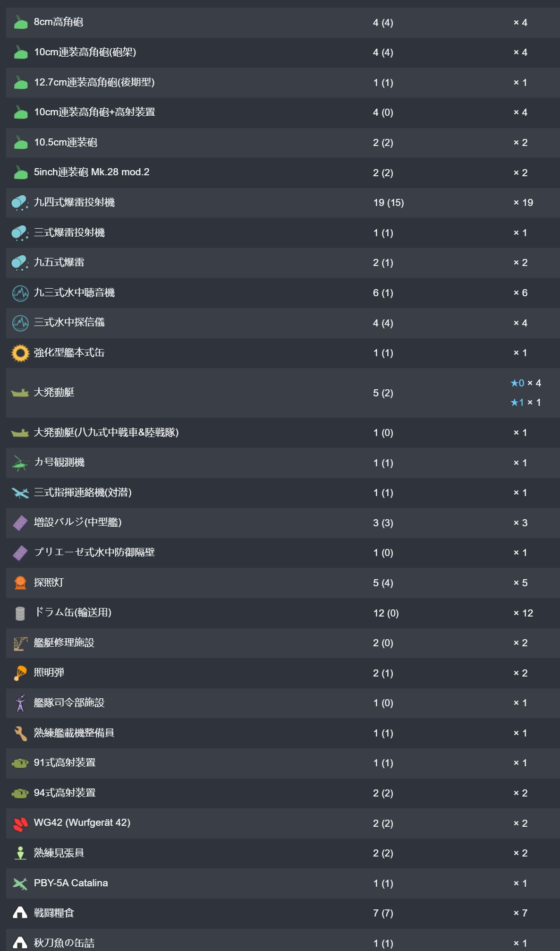Open the PBY-5A Catalina equipment entry
560x951 pixels.
[x=71, y=883]
